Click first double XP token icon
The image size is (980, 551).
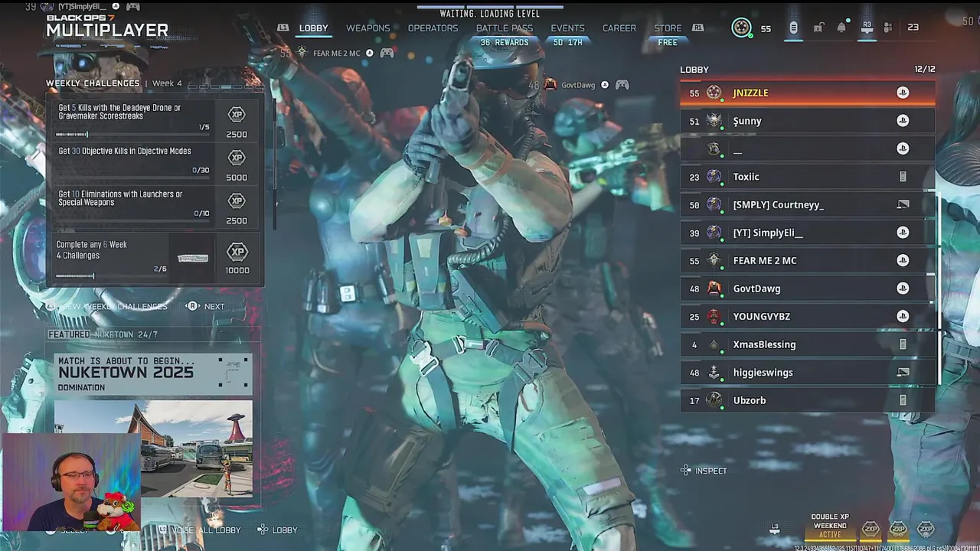point(871,529)
